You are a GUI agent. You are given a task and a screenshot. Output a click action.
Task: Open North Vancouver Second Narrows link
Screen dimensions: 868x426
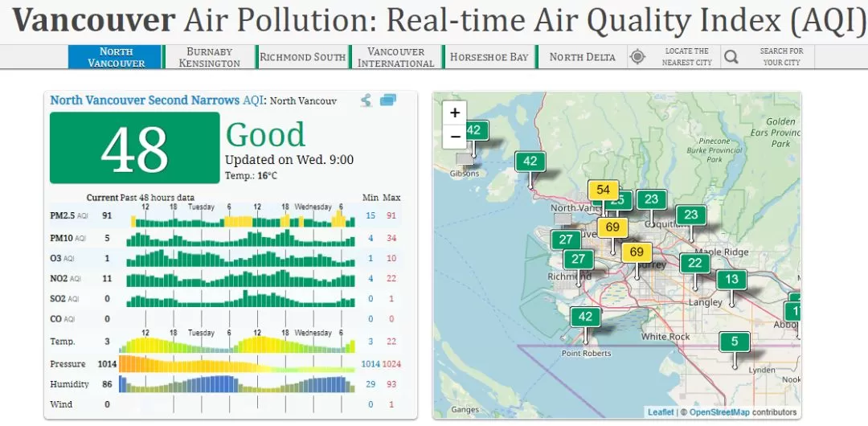coord(145,100)
